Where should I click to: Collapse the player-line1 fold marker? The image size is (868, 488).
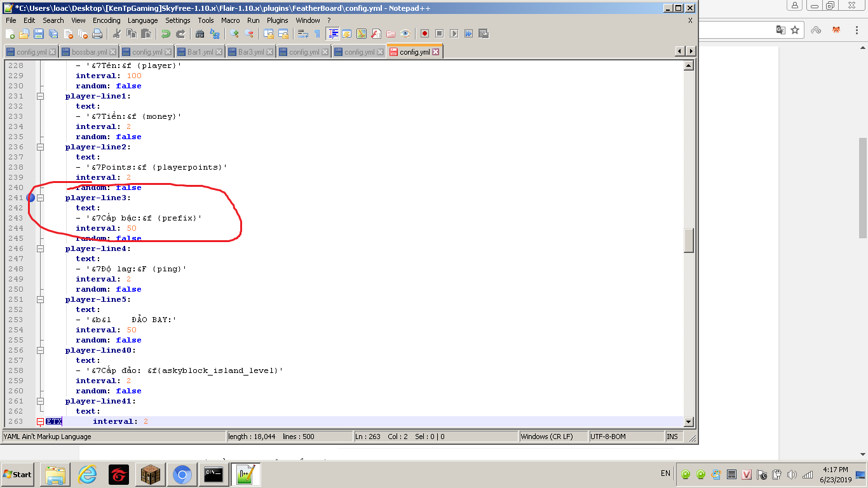click(40, 96)
